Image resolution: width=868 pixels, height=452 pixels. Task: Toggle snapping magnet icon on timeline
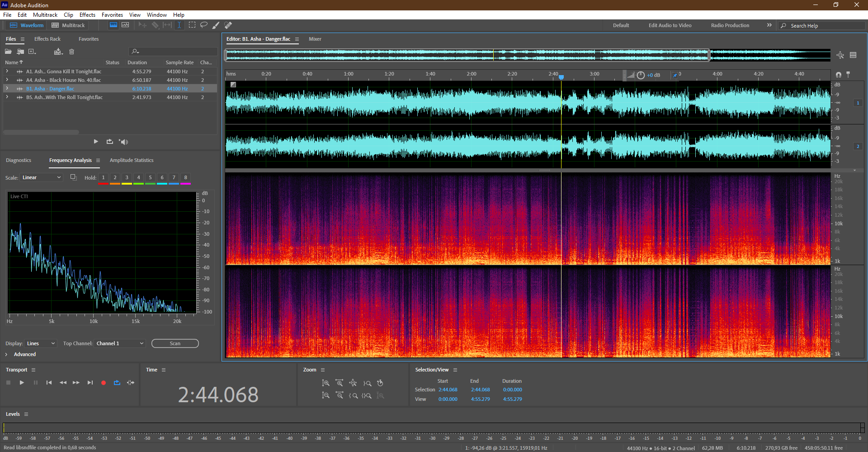tap(839, 74)
